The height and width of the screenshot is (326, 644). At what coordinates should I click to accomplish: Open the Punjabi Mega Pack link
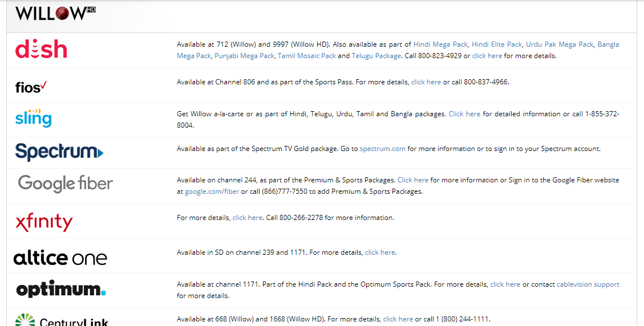click(x=244, y=56)
